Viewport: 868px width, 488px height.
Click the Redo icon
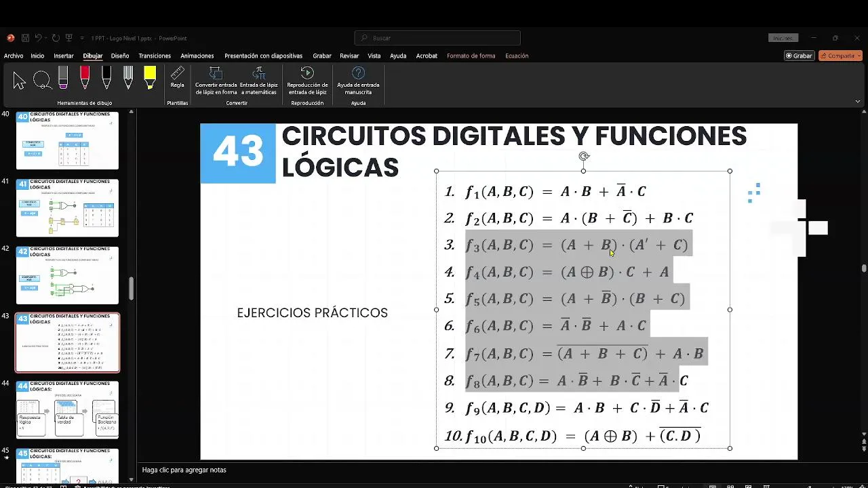tap(56, 38)
